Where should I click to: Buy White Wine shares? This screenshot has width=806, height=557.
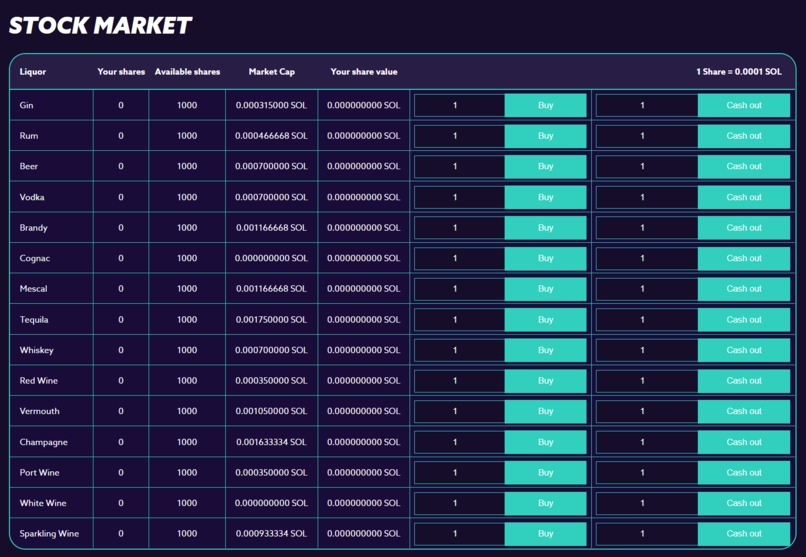tap(545, 503)
